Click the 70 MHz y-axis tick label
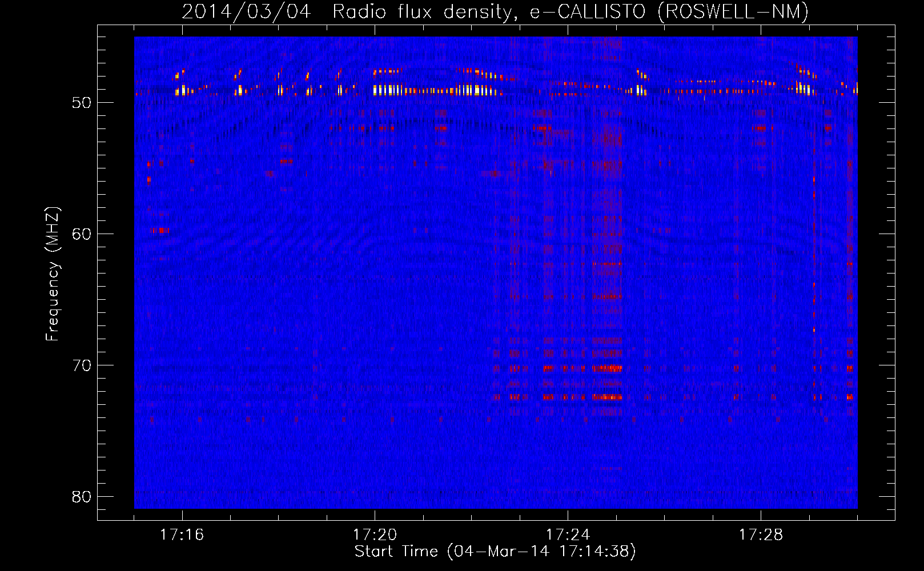The width and height of the screenshot is (924, 571). [x=82, y=365]
